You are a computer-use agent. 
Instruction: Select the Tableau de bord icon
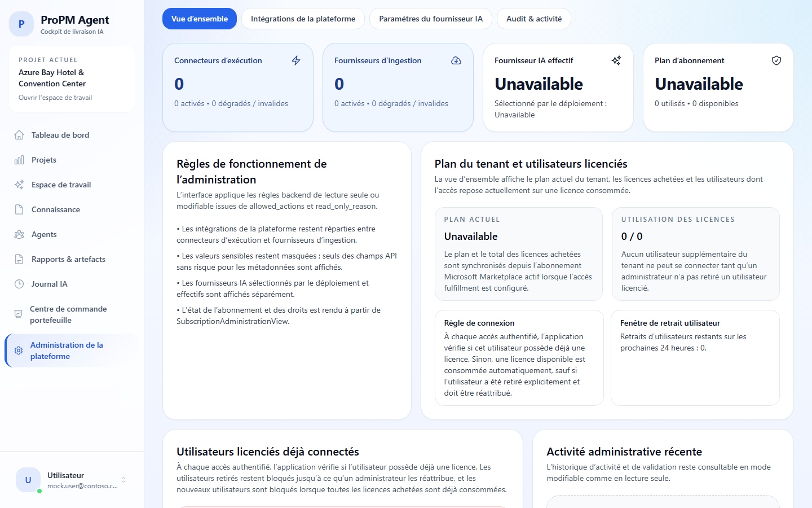click(x=19, y=135)
